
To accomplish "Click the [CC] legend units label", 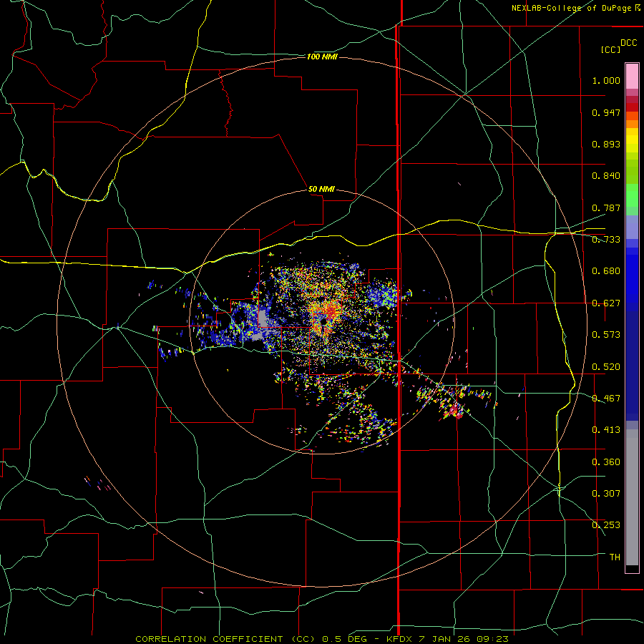I will [x=610, y=49].
